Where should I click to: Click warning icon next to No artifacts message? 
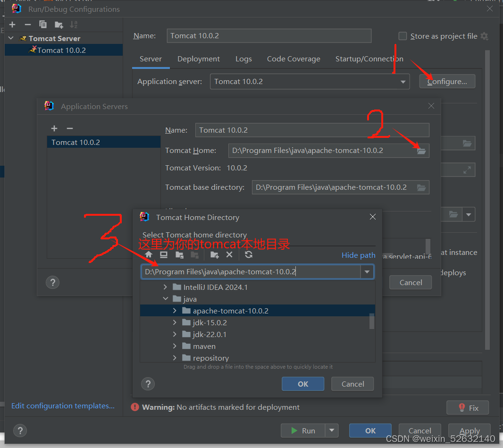click(135, 407)
